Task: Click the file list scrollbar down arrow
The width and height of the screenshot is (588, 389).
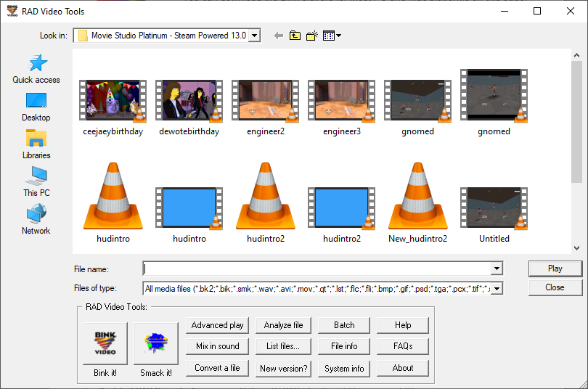Action: coord(577,248)
